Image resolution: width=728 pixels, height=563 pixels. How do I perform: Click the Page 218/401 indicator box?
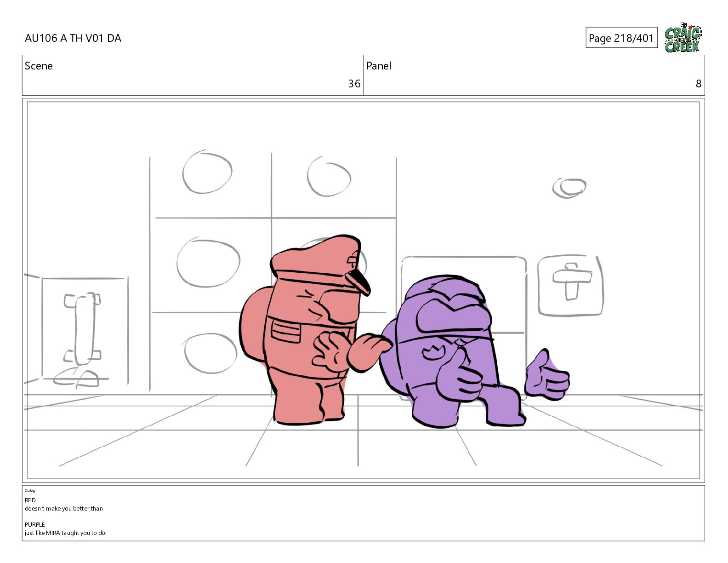[x=621, y=38]
